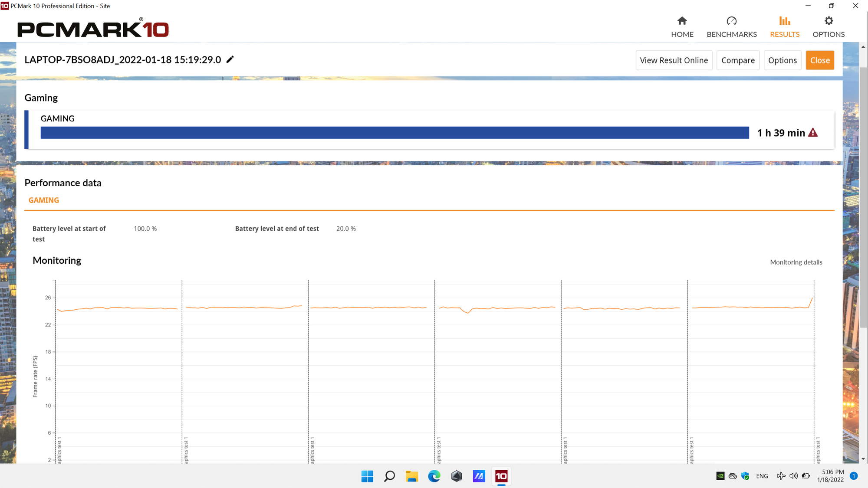
Task: Click the volume icon in system tray
Action: [x=793, y=476]
